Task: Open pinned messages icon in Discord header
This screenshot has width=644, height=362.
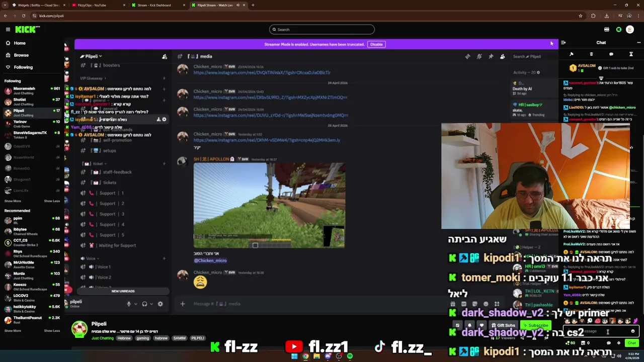Action: point(491,57)
